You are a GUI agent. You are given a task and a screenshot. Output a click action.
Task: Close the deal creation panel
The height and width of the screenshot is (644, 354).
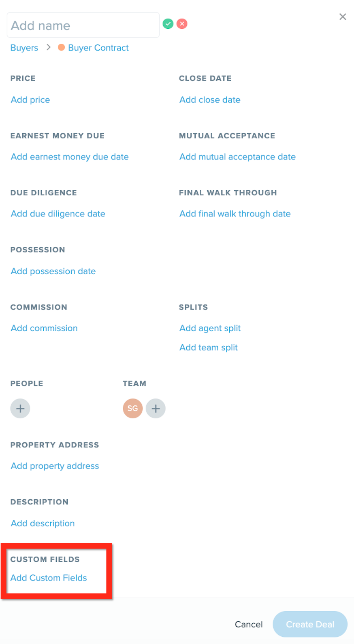[x=343, y=17]
